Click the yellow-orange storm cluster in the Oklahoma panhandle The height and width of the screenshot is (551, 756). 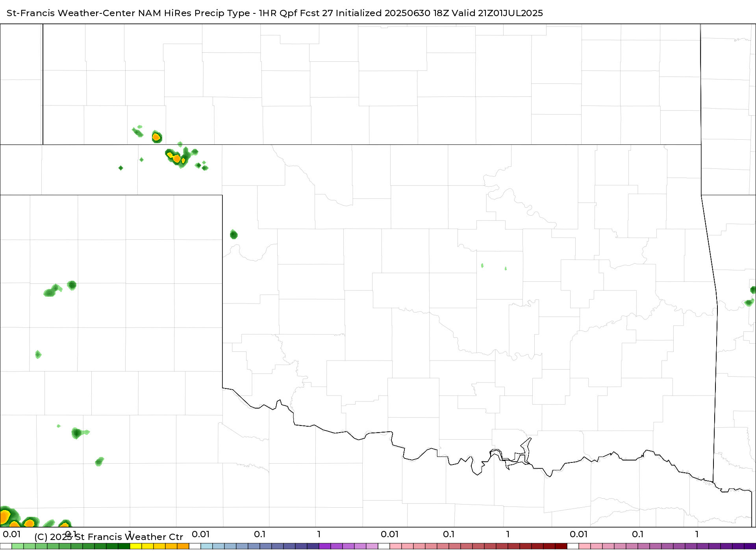(x=177, y=157)
